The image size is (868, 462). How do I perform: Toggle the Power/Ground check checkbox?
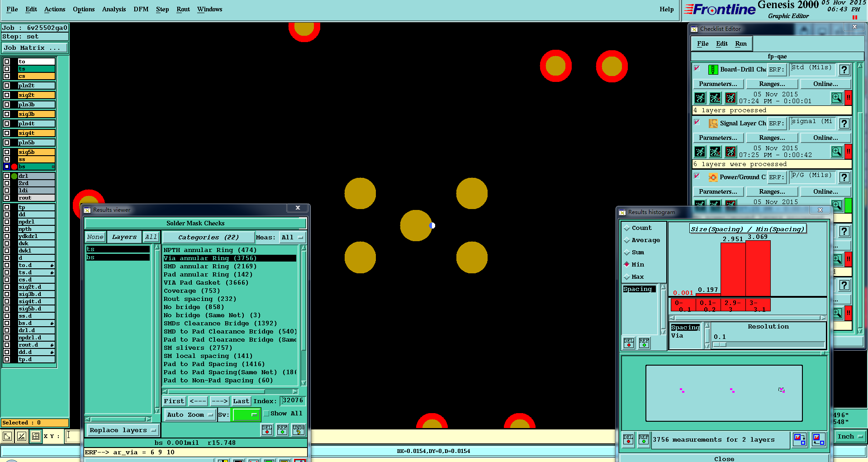(x=697, y=176)
